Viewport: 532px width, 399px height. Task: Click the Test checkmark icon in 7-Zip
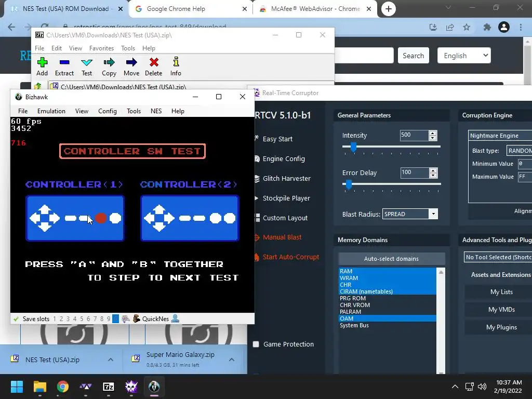coord(87,62)
